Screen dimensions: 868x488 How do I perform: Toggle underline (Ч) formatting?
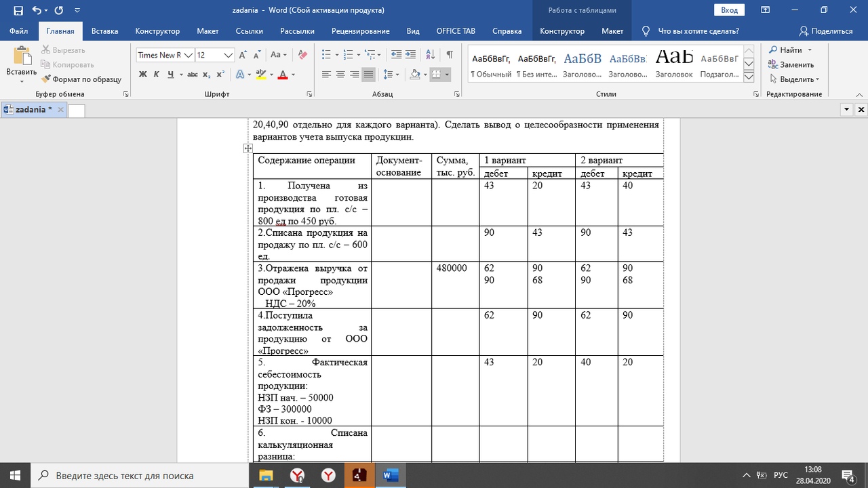171,75
